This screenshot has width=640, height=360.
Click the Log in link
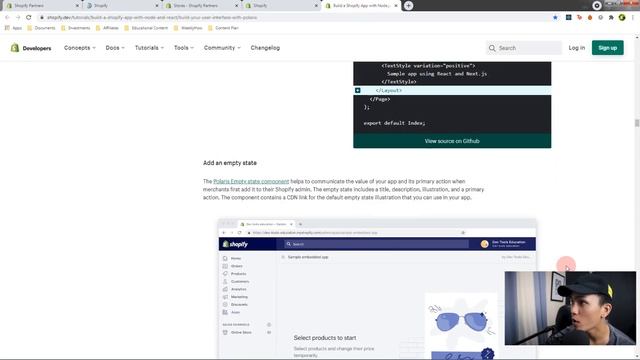point(576,48)
